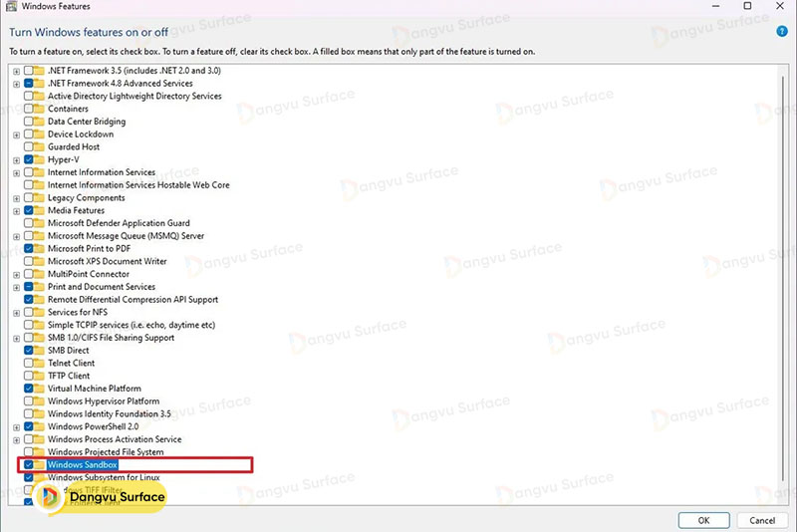
Task: Click the folder icon beside Hyper-V
Action: (39, 159)
